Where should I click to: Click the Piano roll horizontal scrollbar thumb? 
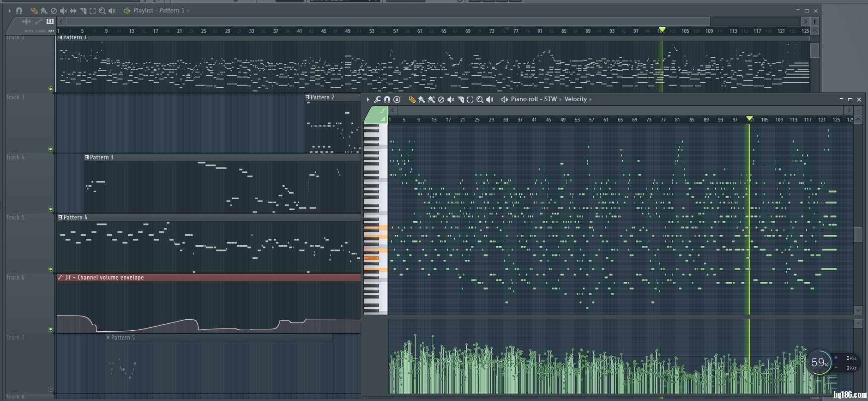(621, 110)
